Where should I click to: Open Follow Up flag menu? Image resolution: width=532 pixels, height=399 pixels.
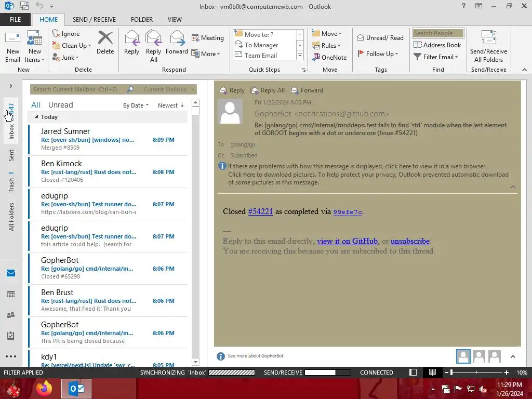tap(378, 54)
